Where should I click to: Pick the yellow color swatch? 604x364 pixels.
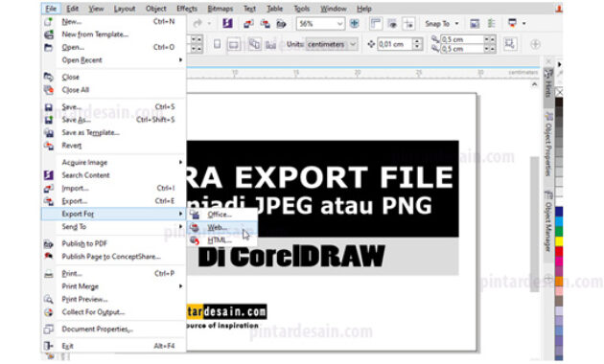(559, 241)
